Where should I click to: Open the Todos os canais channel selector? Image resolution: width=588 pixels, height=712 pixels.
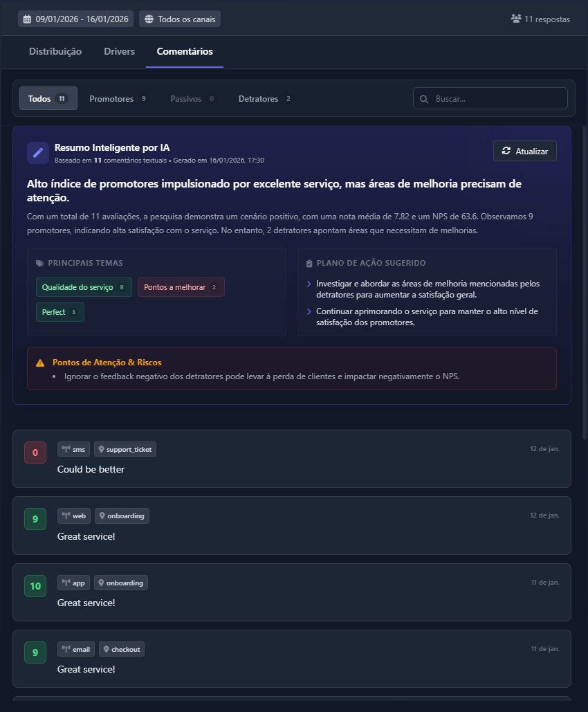[x=179, y=19]
